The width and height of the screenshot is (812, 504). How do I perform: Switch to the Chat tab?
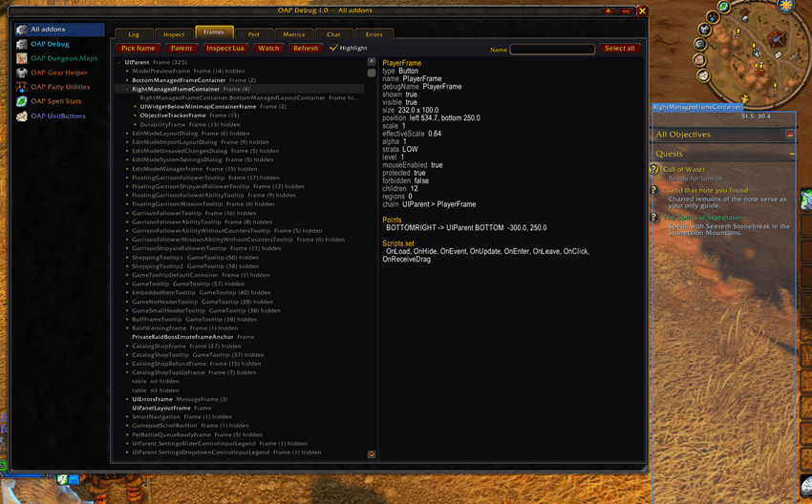(x=333, y=34)
